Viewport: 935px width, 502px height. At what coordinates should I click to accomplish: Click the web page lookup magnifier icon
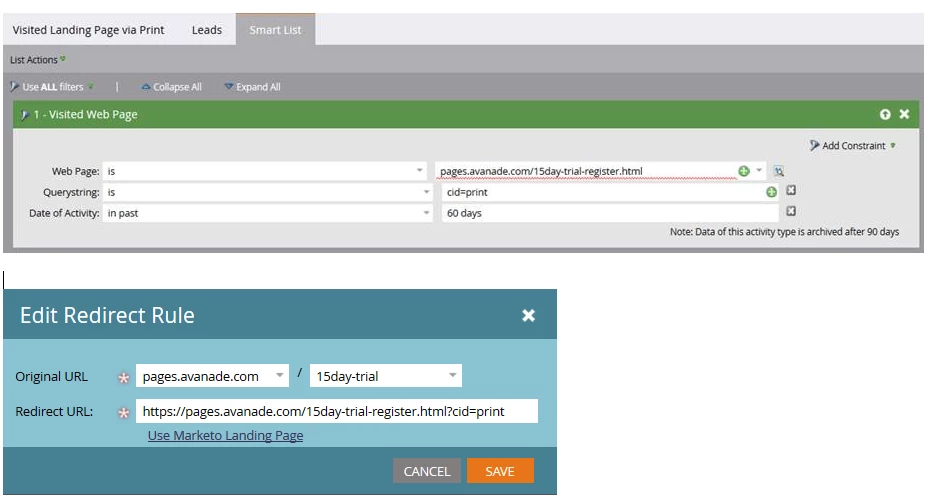point(779,171)
